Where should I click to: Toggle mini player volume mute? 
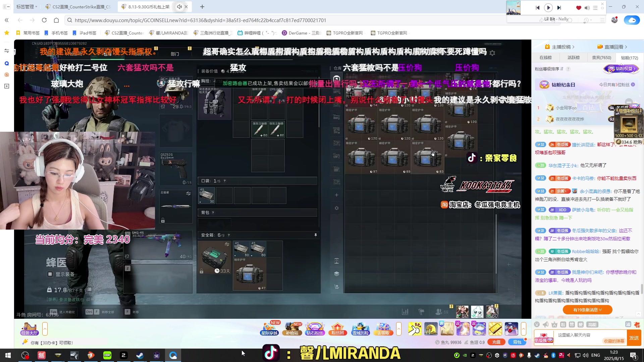[x=587, y=8]
